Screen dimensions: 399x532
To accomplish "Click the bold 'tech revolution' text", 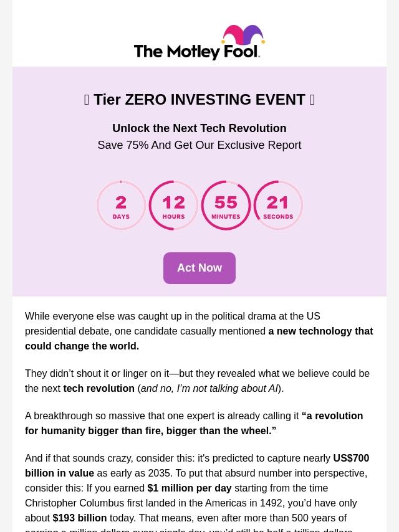I will (x=99, y=389).
